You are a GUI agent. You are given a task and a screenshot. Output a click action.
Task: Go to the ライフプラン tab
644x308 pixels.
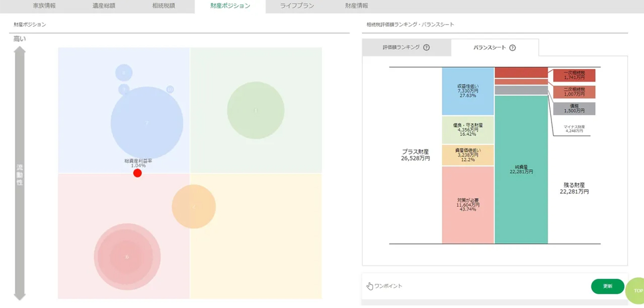tap(296, 6)
